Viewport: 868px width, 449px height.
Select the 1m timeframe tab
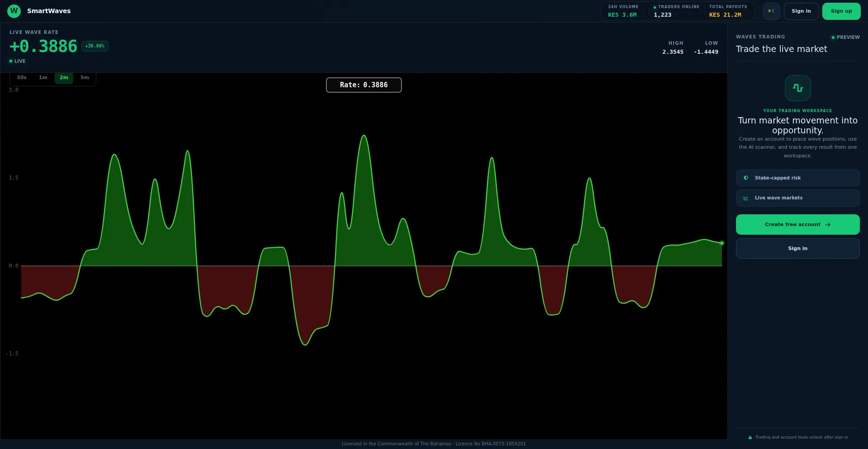pyautogui.click(x=43, y=78)
